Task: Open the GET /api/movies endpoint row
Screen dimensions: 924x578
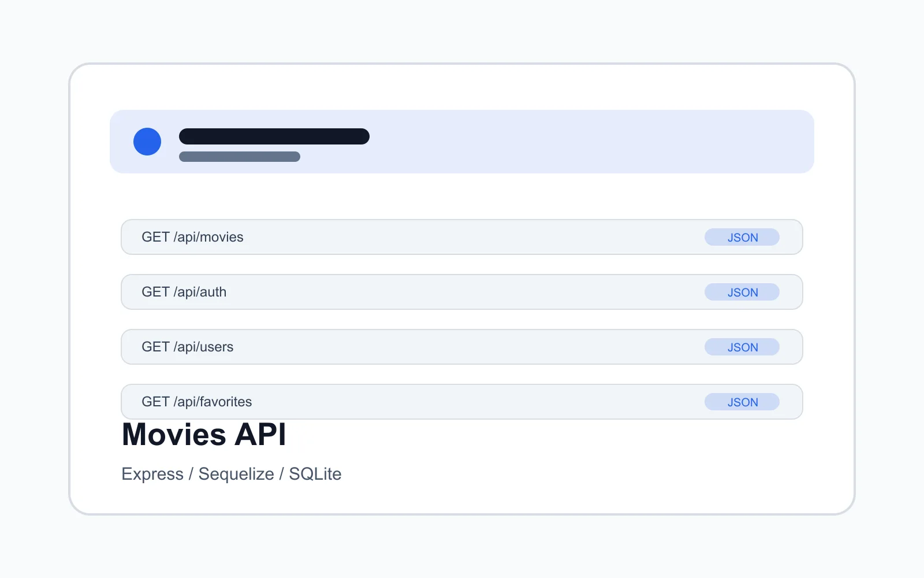Action: [462, 237]
